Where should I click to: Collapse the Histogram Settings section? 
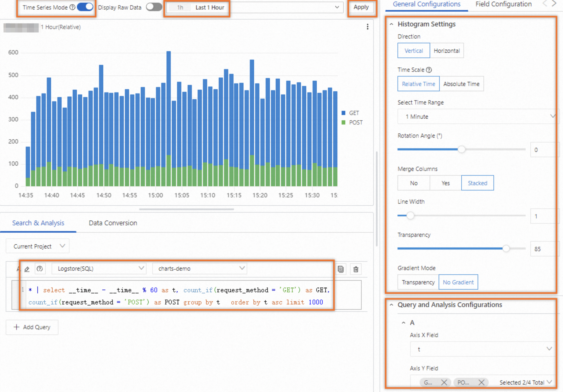(x=392, y=24)
